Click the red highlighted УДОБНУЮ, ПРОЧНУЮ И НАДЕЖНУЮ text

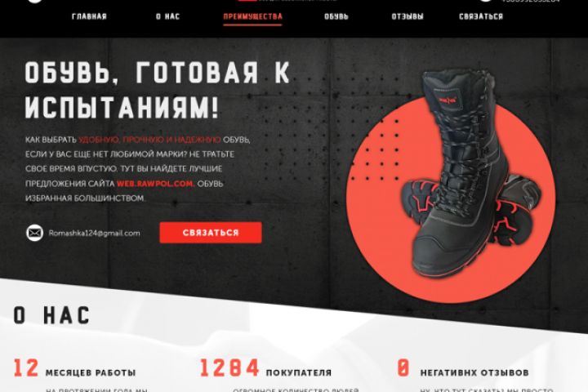pos(149,140)
